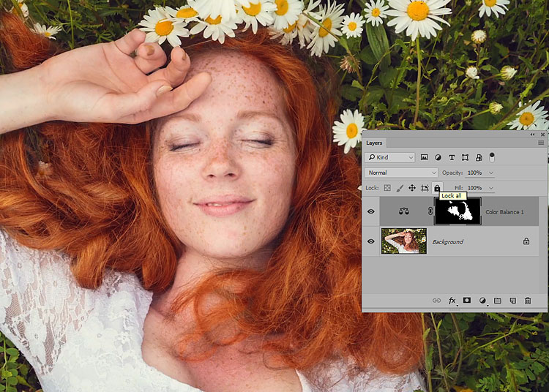The image size is (549, 392).
Task: Turn layer filtering on or off
Action: click(492, 157)
